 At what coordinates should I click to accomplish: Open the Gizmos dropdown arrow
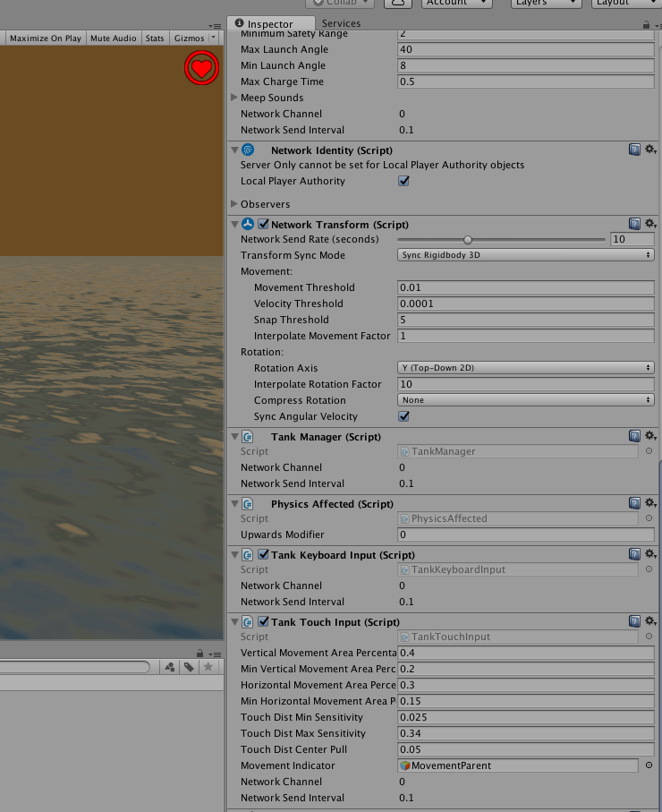pyautogui.click(x=213, y=38)
